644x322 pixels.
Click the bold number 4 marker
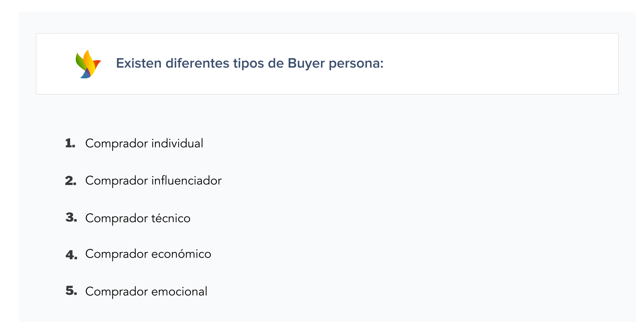tap(71, 255)
